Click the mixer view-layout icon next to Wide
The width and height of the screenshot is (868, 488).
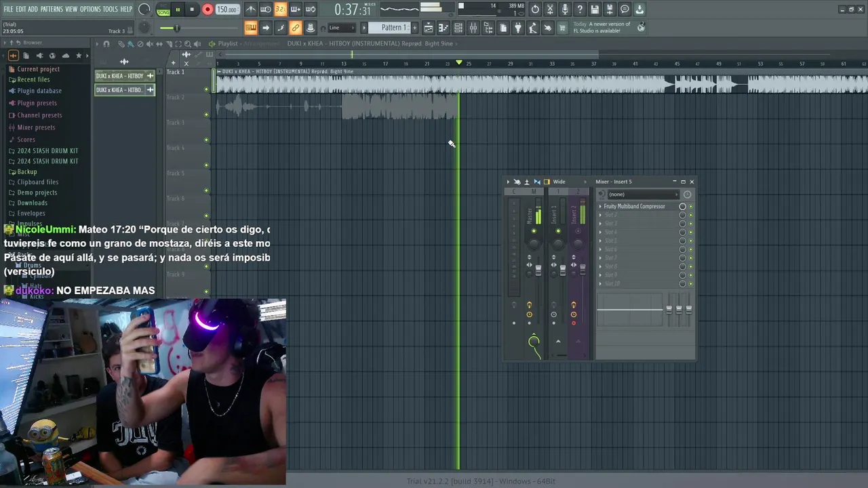point(547,182)
